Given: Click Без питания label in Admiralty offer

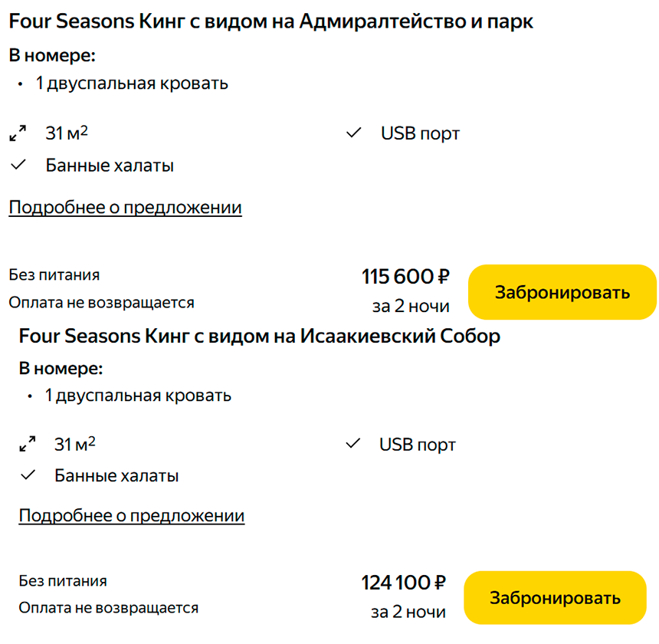Looking at the screenshot, I should 54,275.
